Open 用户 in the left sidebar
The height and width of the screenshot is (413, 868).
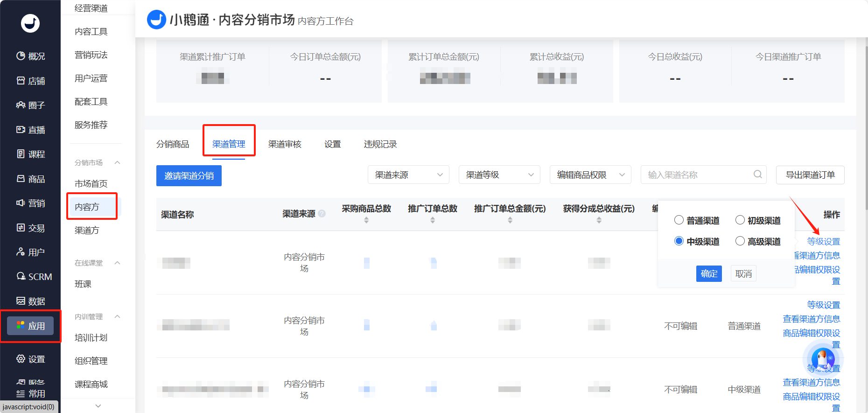tap(30, 252)
